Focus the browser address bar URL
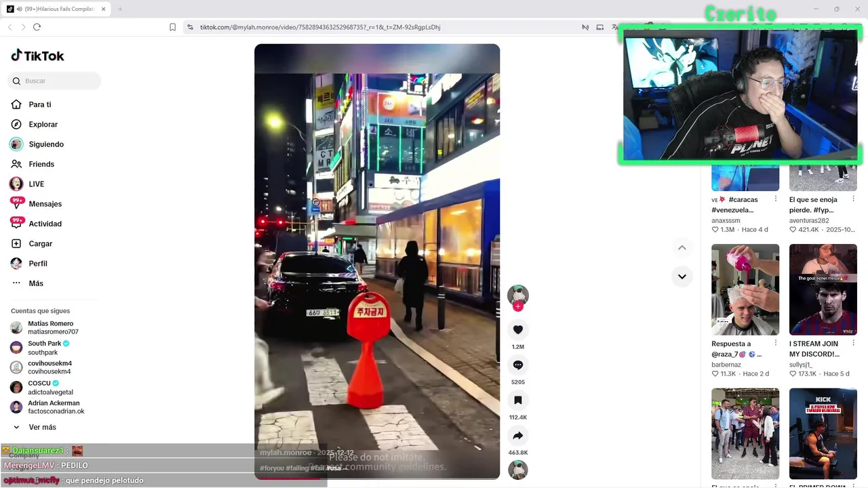 coord(320,27)
